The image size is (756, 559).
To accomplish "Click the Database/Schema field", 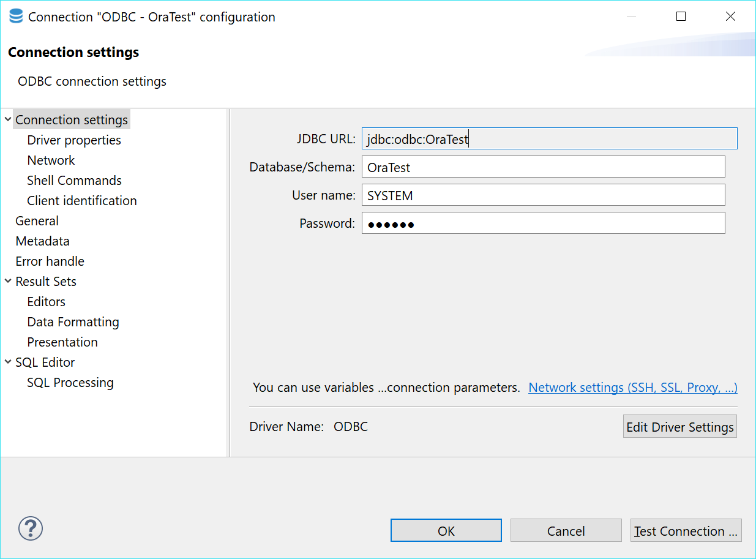I will point(543,167).
